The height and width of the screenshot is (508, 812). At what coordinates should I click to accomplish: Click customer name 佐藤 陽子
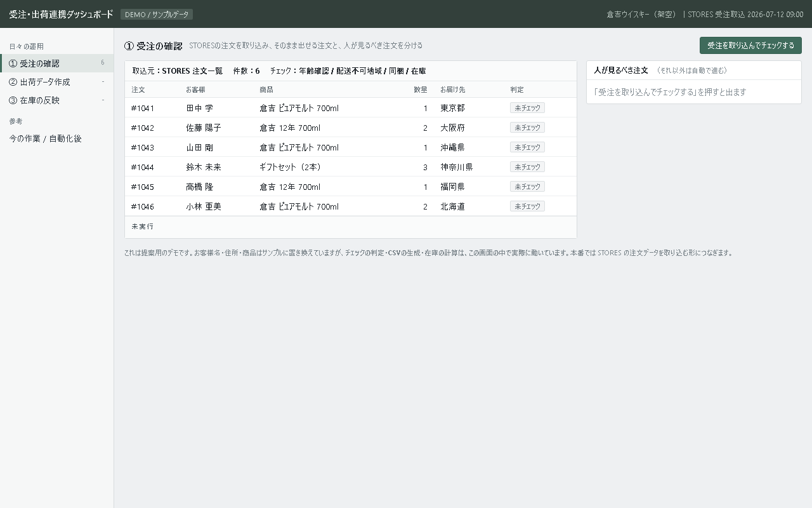[x=204, y=128]
